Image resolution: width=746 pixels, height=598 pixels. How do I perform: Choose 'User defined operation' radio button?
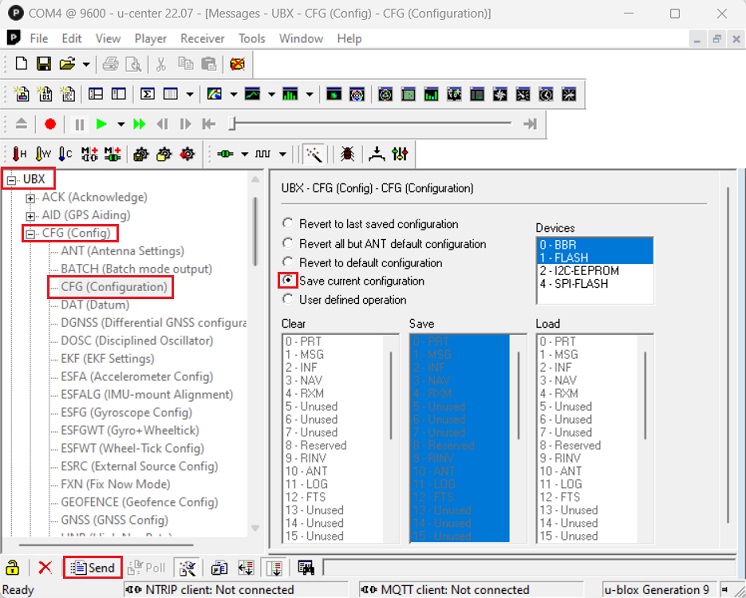pyautogui.click(x=289, y=299)
